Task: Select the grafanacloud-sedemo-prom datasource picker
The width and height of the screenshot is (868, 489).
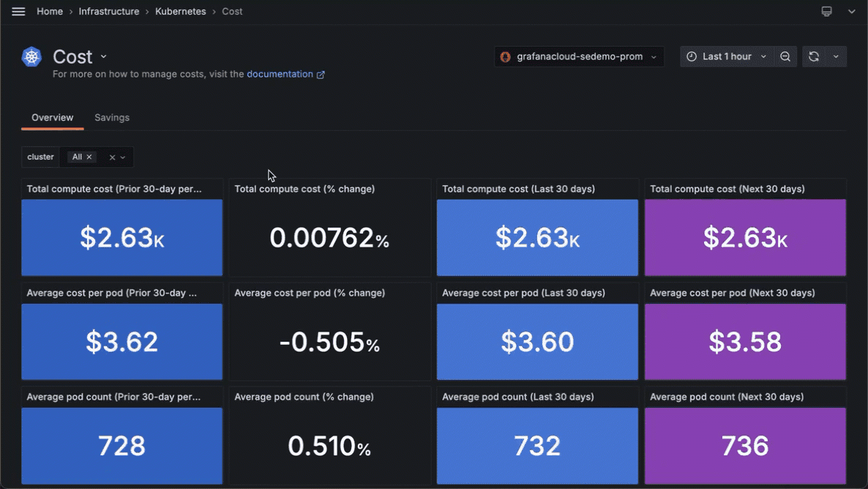Action: point(578,56)
